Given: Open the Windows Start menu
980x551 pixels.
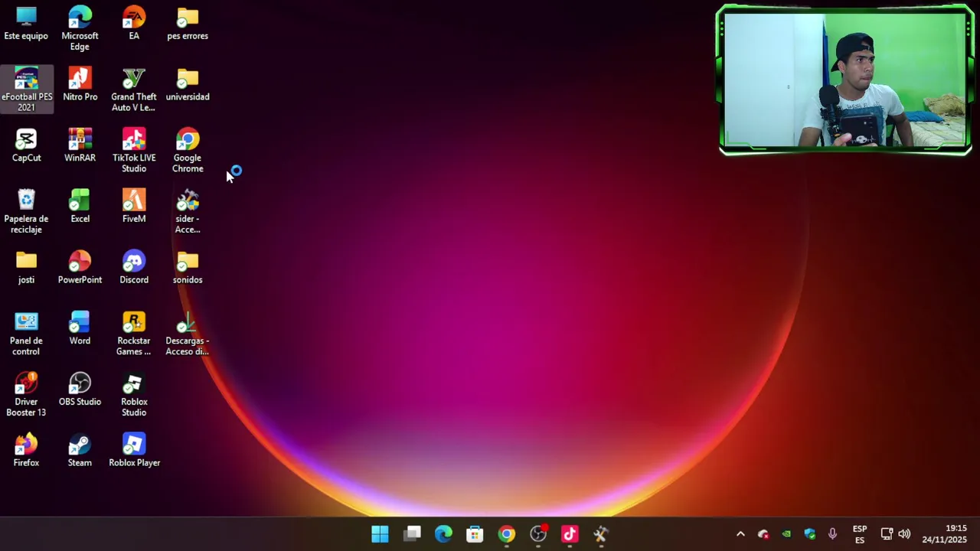Looking at the screenshot, I should click(380, 534).
